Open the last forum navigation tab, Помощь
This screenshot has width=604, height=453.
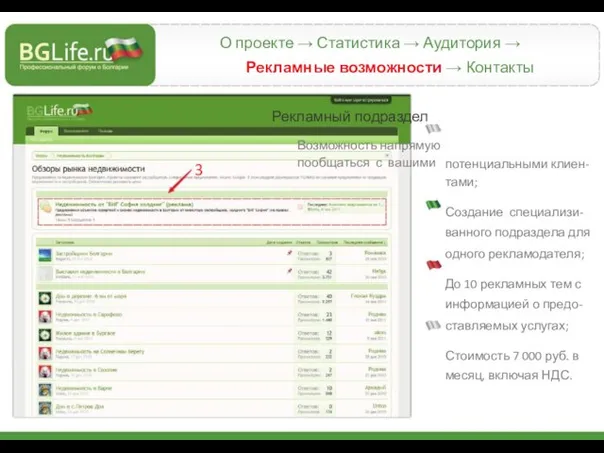[x=105, y=131]
